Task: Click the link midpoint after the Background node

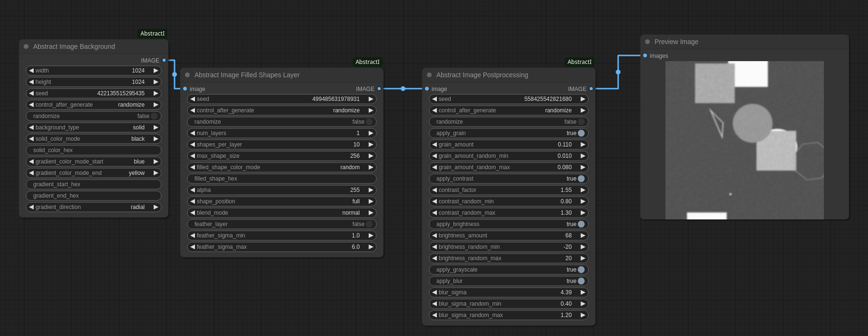Action: pos(175,74)
